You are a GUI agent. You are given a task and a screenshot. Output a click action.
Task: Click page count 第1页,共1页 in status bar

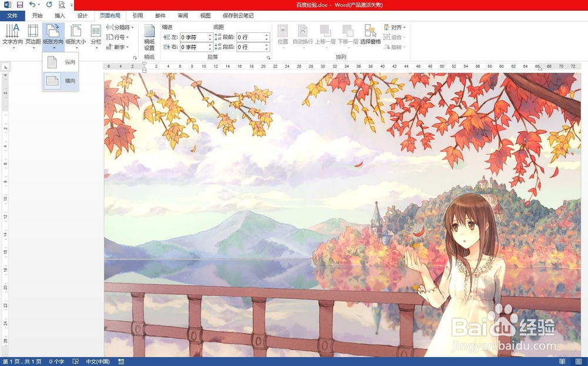tap(22, 361)
